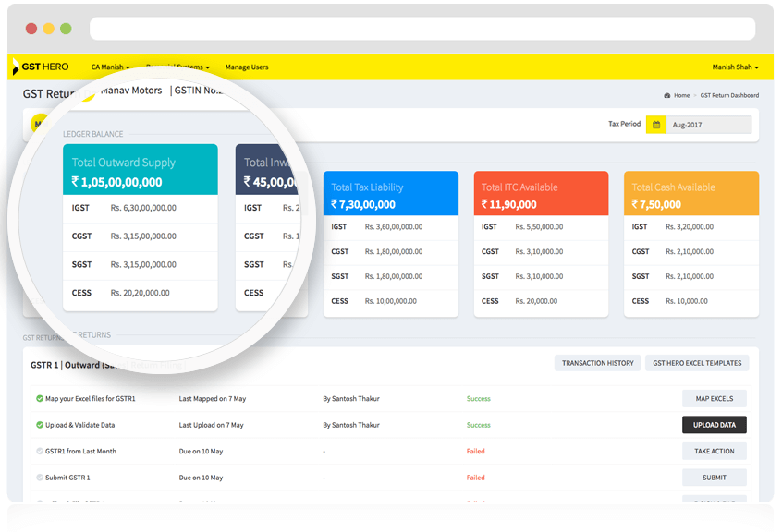Screen dimensions: 782x532
Task: Click Success status in Upload & Validate row
Action: click(478, 425)
